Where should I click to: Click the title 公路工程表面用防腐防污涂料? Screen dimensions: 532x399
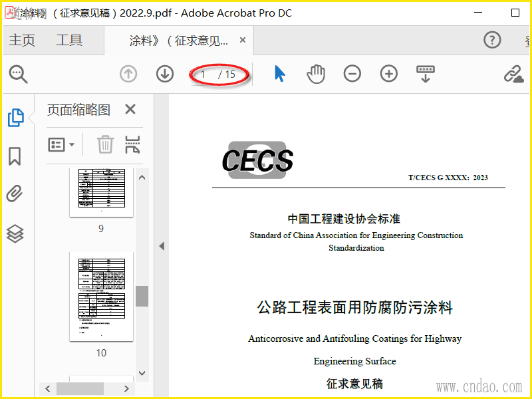(x=355, y=307)
